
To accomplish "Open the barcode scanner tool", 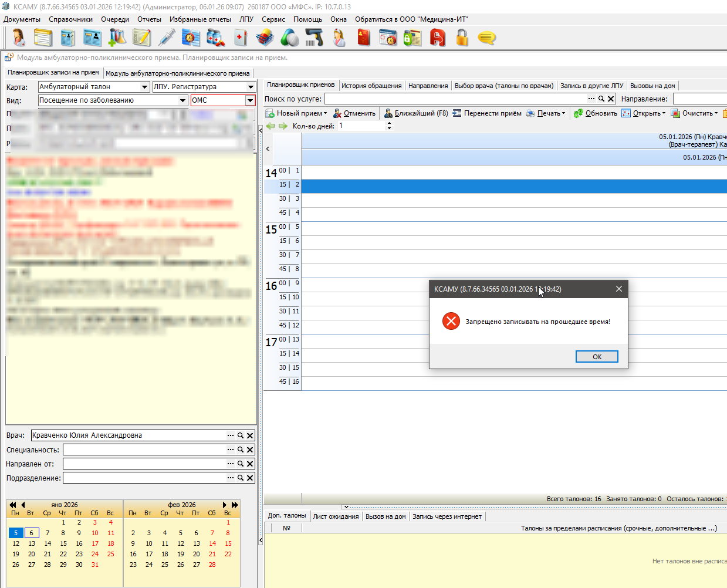I will (314, 38).
